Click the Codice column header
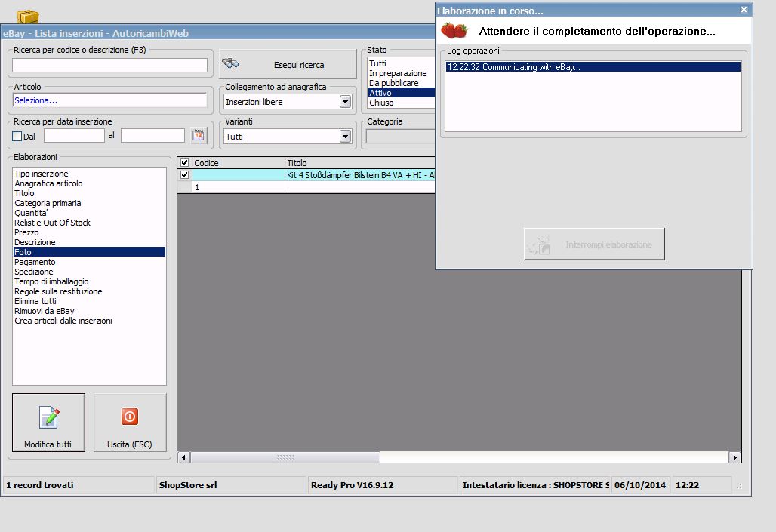This screenshot has height=532, width=776. (239, 163)
